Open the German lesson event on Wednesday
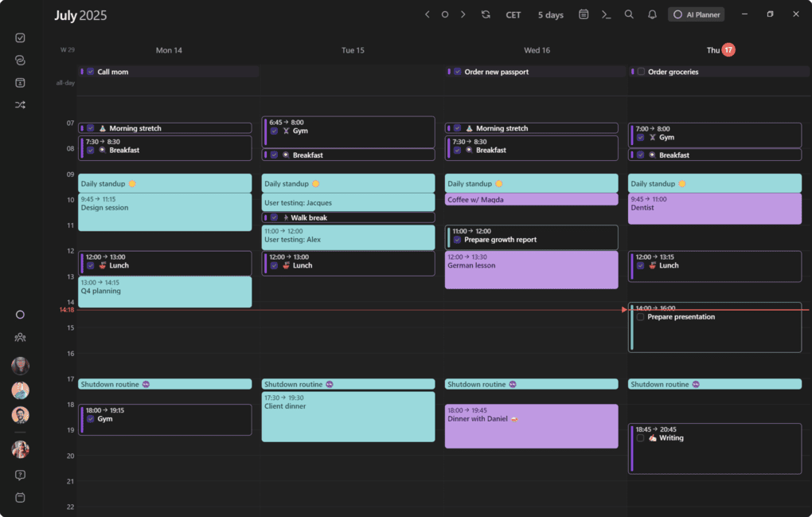Image resolution: width=812 pixels, height=517 pixels. (x=531, y=269)
